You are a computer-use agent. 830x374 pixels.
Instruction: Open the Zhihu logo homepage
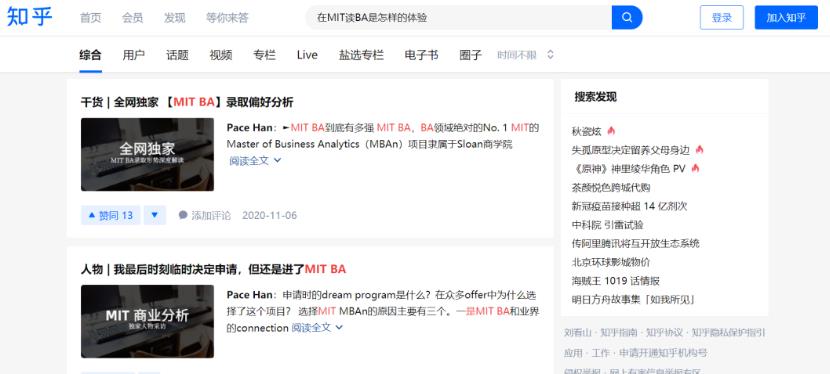click(x=30, y=17)
